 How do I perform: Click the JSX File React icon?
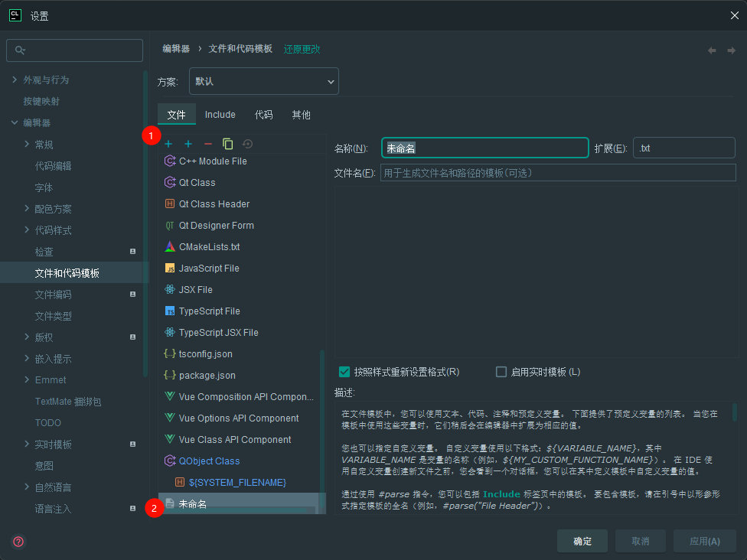[170, 289]
